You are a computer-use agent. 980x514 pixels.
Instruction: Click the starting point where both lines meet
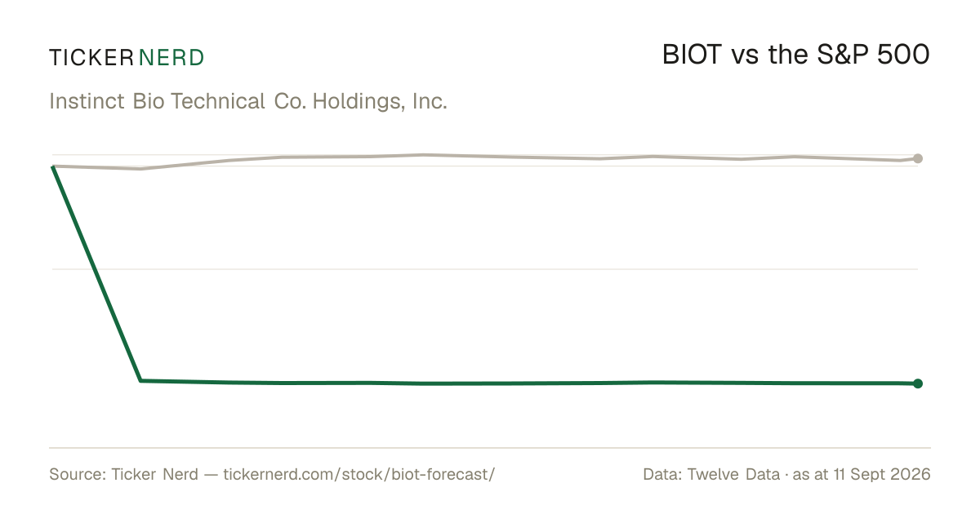click(53, 166)
